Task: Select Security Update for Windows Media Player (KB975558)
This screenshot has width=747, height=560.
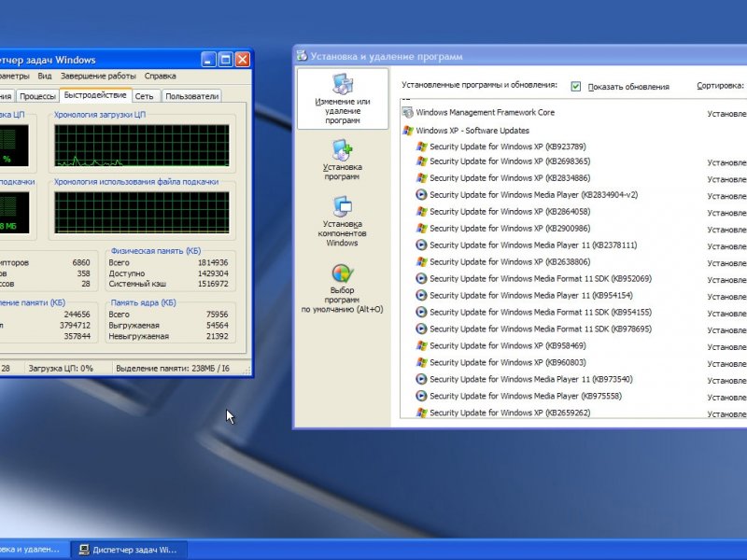Action: coord(526,396)
